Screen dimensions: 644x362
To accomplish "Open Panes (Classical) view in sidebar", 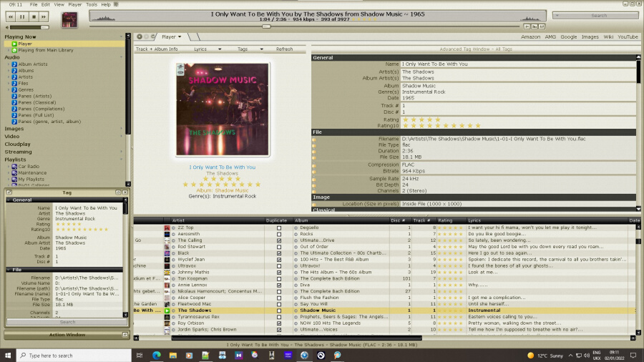I will coord(36,102).
